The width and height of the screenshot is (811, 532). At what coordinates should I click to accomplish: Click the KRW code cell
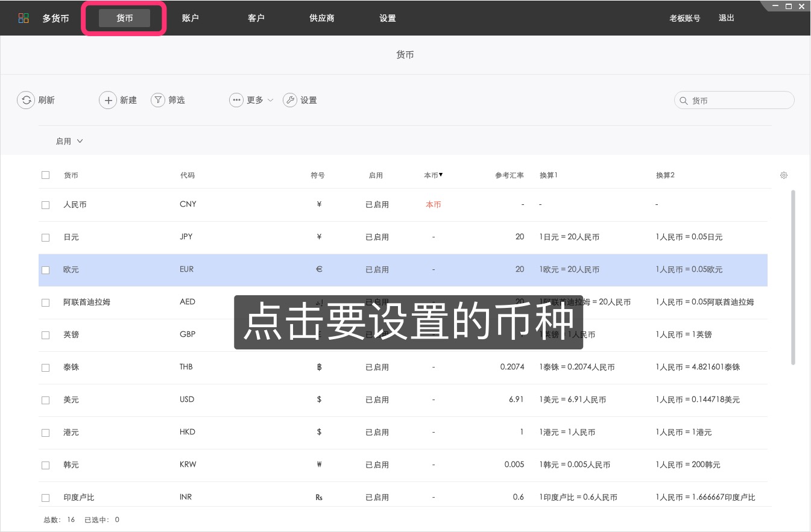pos(188,465)
